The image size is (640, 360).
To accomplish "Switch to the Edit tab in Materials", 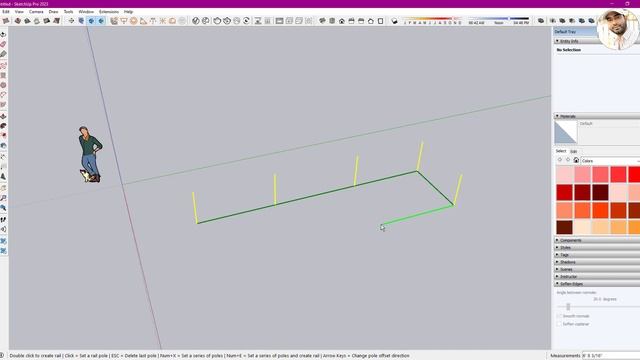I will [x=573, y=151].
